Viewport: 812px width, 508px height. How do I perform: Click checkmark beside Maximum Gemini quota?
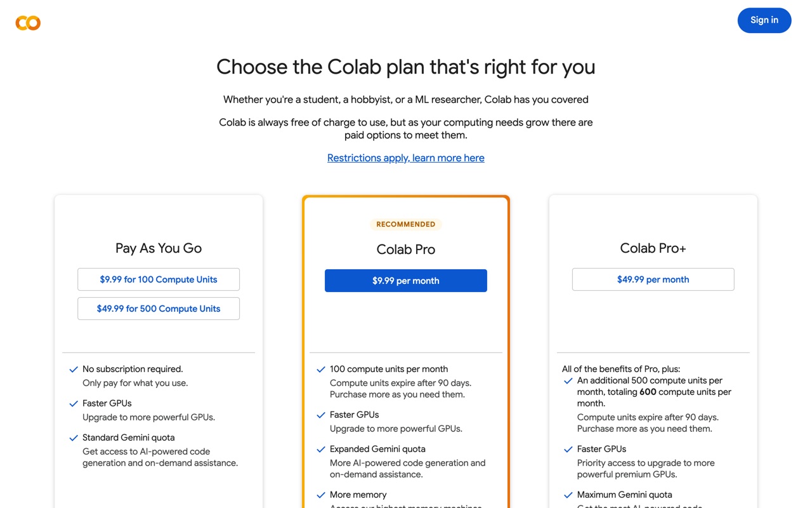click(568, 495)
